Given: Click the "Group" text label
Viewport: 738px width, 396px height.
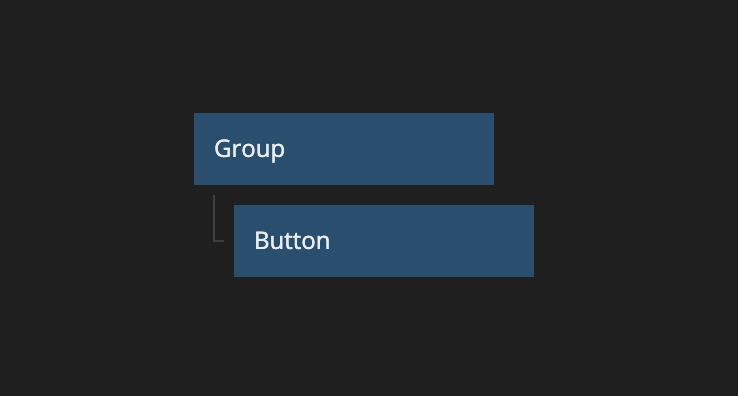Looking at the screenshot, I should (x=249, y=150).
